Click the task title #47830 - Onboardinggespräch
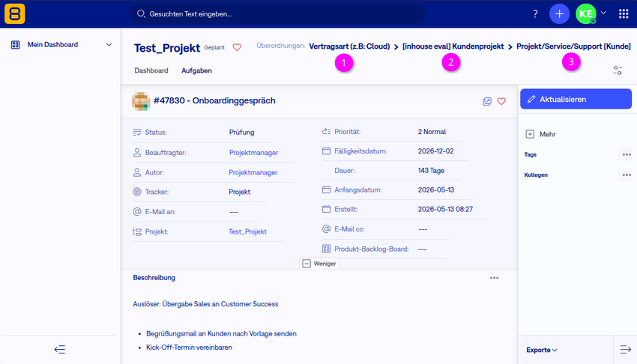Image resolution: width=637 pixels, height=364 pixels. (214, 100)
